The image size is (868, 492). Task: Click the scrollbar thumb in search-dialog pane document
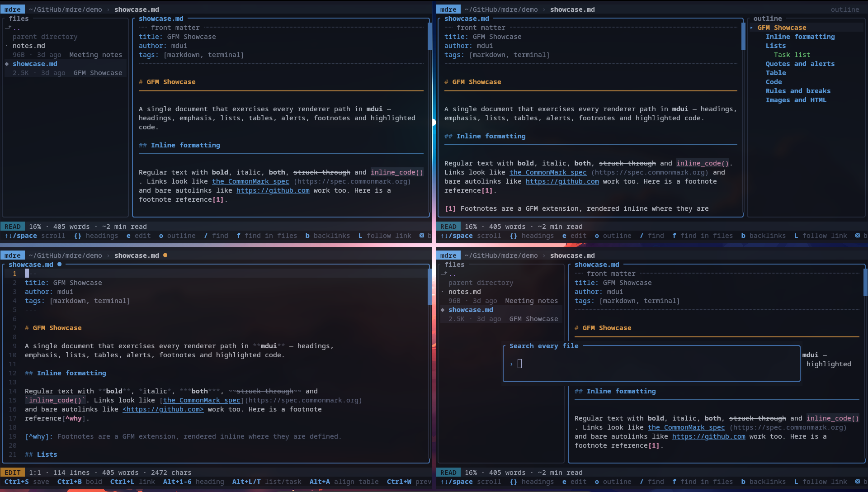[x=865, y=282]
